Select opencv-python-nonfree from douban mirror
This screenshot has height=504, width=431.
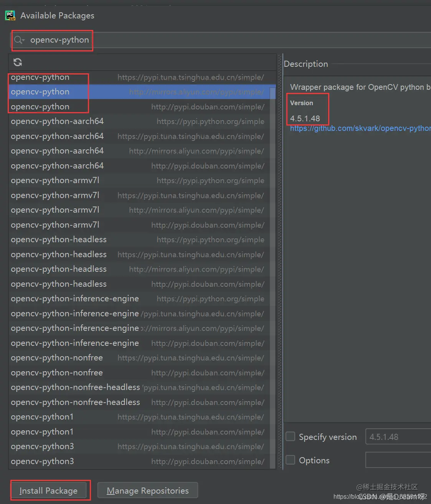(x=139, y=373)
